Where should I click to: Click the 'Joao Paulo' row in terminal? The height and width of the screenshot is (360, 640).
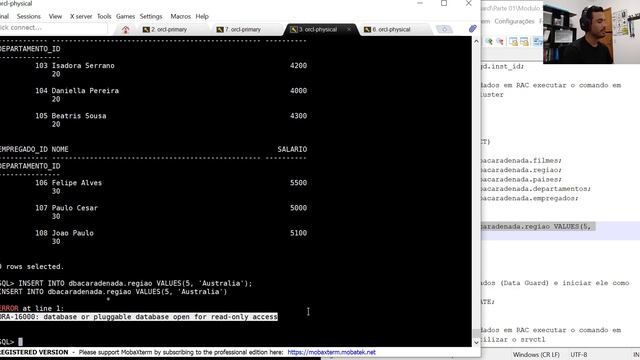(x=153, y=233)
